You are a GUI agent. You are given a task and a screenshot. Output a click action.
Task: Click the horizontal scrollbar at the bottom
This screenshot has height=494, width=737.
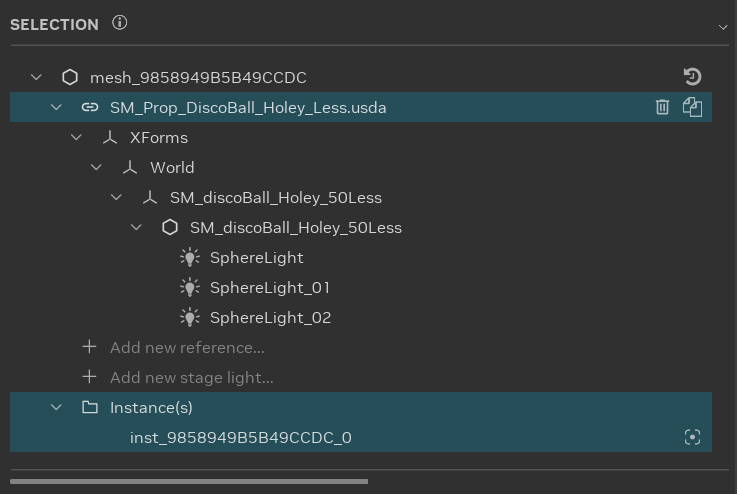[190, 481]
